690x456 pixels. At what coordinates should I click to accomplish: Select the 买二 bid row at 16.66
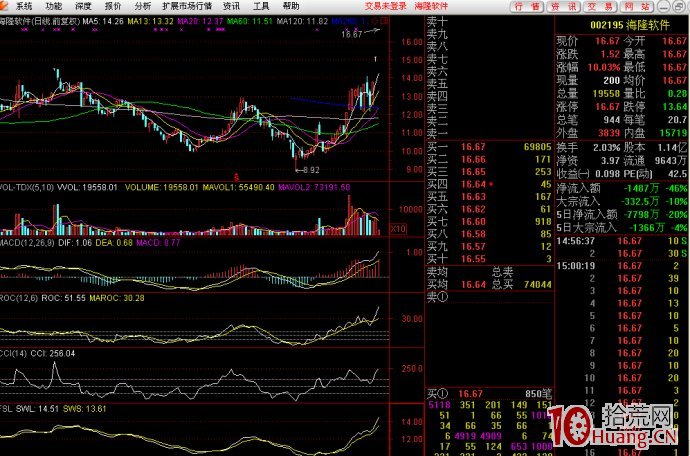[x=489, y=159]
